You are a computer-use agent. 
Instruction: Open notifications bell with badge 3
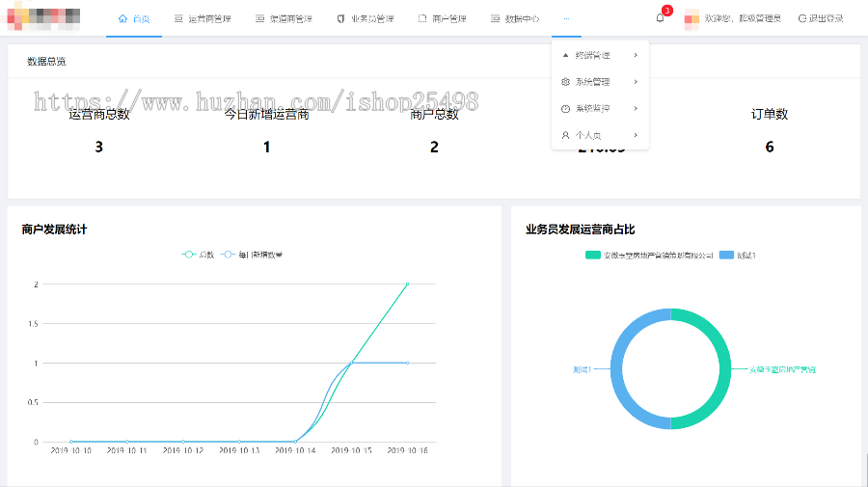(661, 17)
